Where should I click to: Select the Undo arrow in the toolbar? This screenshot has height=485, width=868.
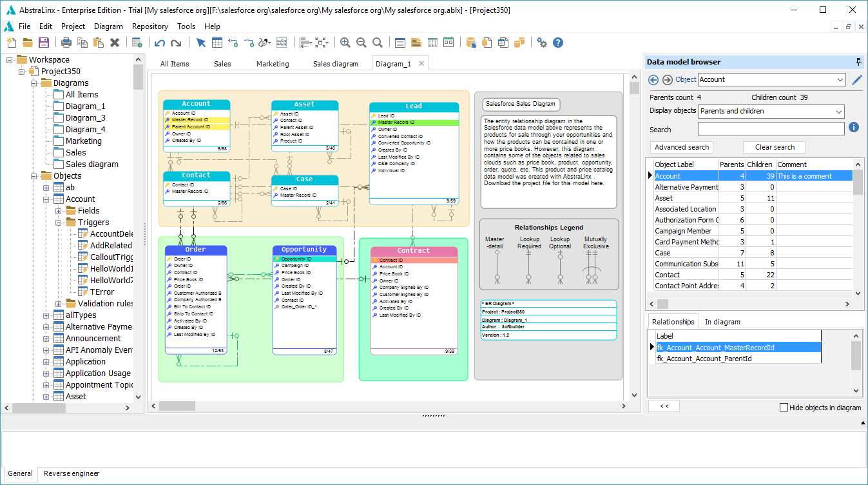[159, 42]
